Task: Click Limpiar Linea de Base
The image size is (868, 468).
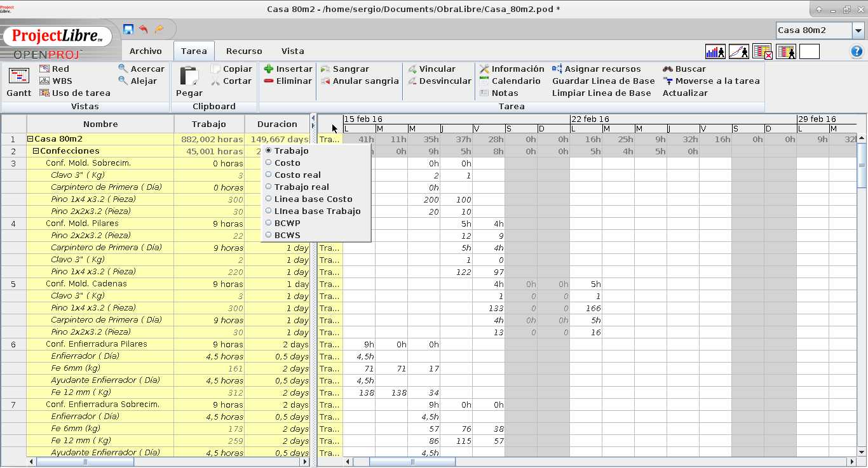Action: tap(601, 93)
